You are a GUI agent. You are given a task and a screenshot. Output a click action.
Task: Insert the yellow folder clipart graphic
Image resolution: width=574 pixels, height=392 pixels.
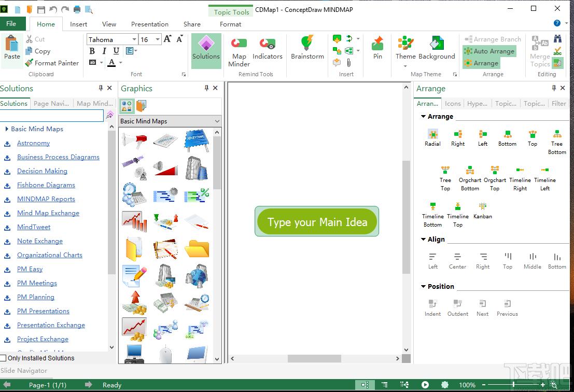[197, 249]
